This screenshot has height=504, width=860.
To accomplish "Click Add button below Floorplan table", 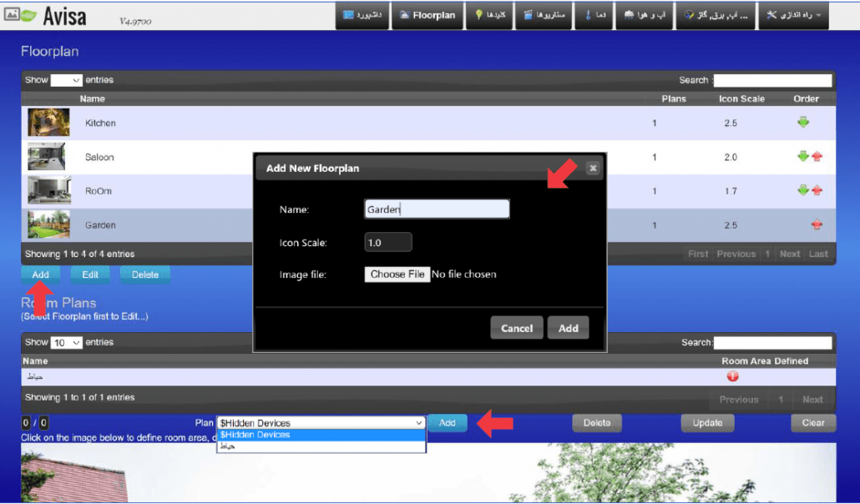I will point(41,275).
